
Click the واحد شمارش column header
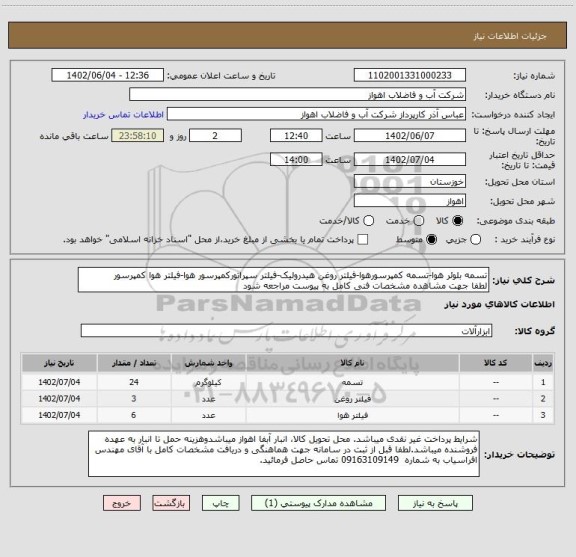(x=208, y=363)
